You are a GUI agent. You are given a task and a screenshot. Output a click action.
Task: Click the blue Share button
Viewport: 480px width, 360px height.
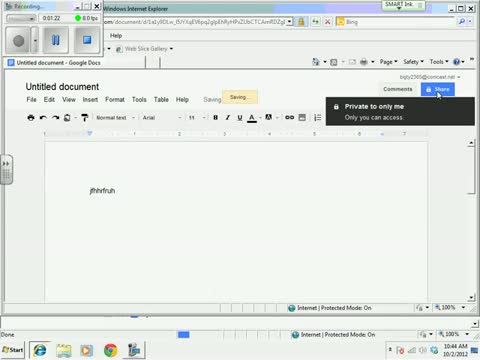[438, 89]
